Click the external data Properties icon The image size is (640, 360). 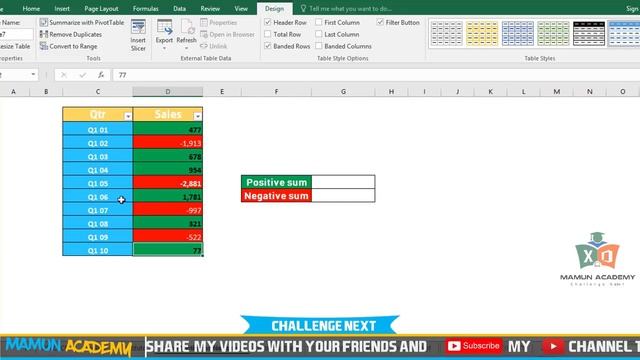point(204,22)
